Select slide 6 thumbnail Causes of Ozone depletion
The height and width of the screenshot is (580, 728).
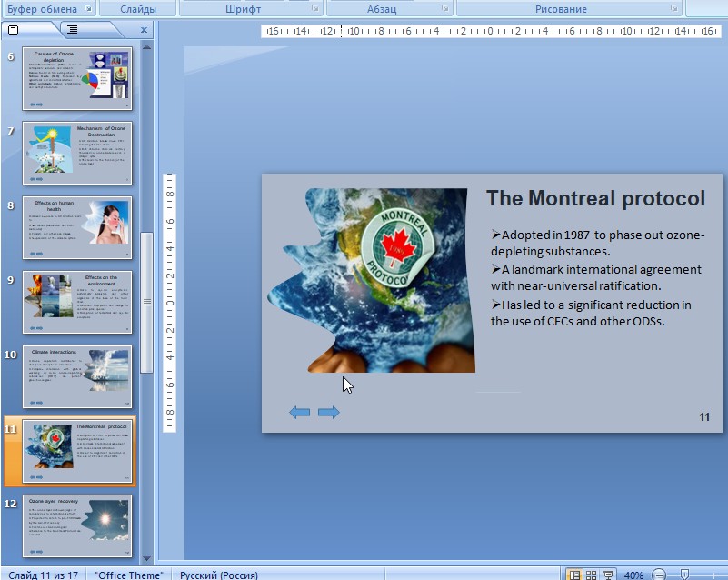pyautogui.click(x=77, y=78)
